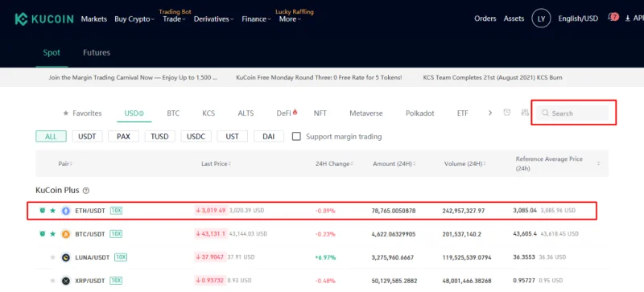Add XRP/USDT to favorites with star
644x292 pixels.
(x=52, y=281)
